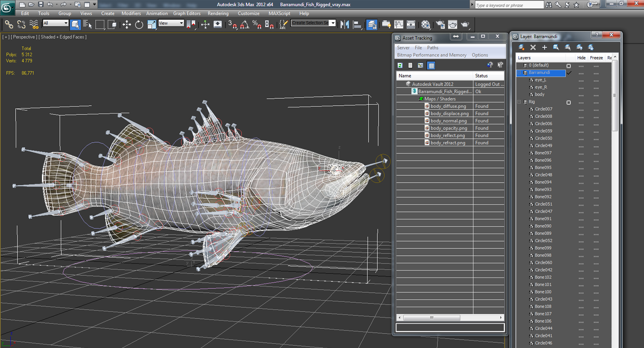Open the Rendering menu
This screenshot has height=348, width=644.
(x=218, y=13)
